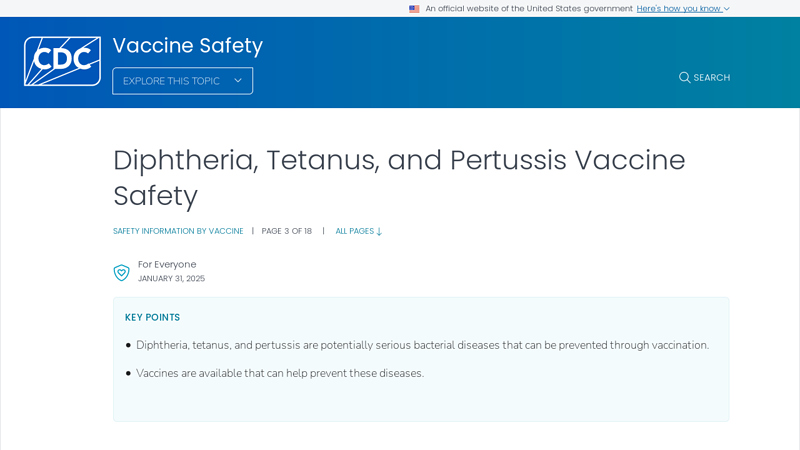
Task: Jump to All Pages link
Action: point(359,231)
